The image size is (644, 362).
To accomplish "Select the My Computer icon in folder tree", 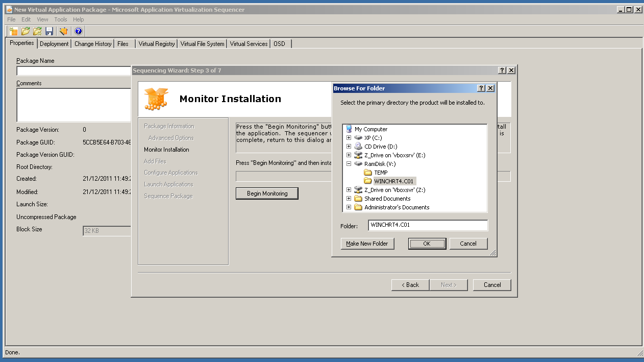I will (x=349, y=129).
